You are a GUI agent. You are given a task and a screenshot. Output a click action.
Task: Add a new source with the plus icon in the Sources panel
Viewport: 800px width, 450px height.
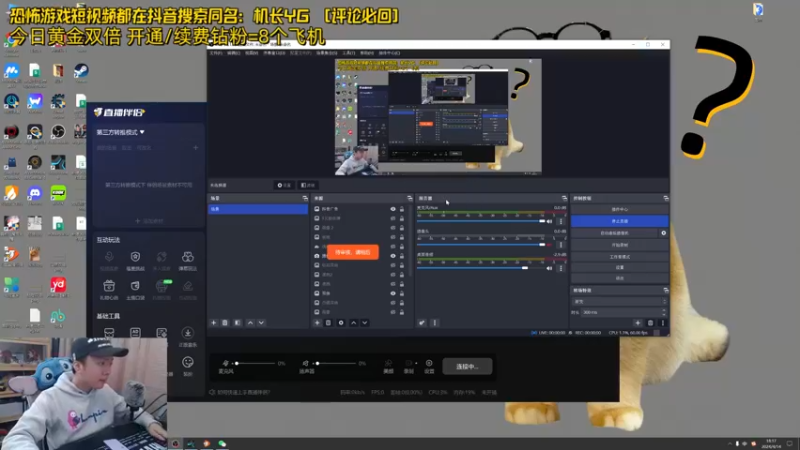[x=317, y=322]
